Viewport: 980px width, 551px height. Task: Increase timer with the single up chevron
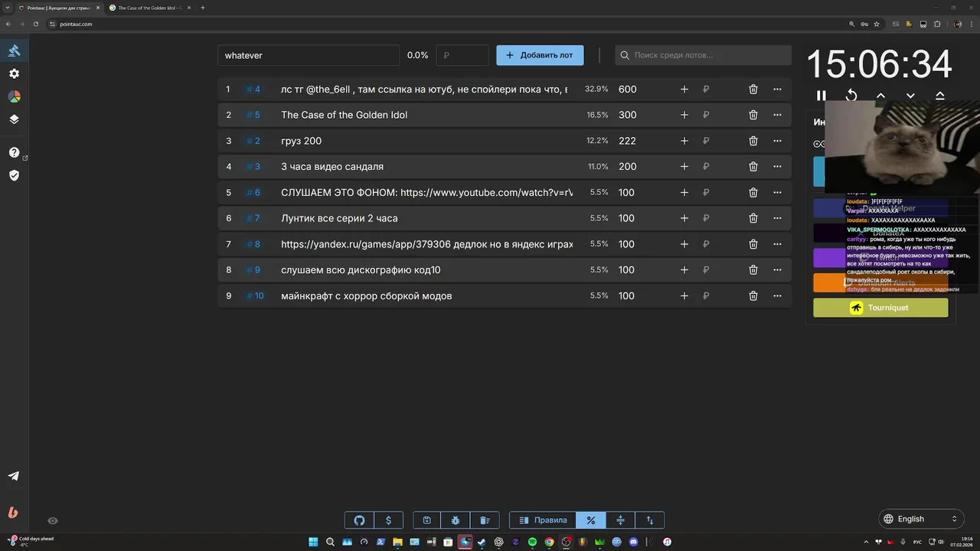pos(880,96)
